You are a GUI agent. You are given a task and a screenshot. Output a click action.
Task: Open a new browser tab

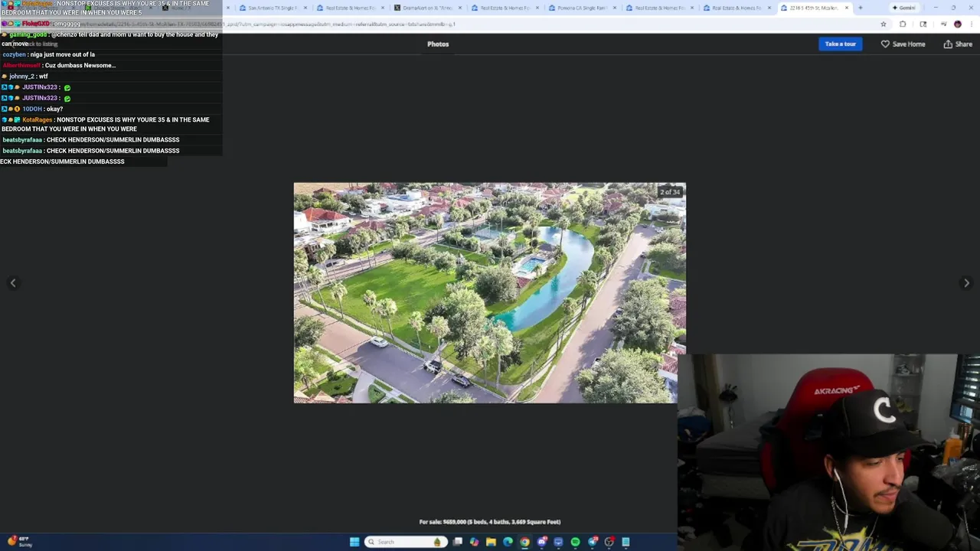(x=861, y=8)
